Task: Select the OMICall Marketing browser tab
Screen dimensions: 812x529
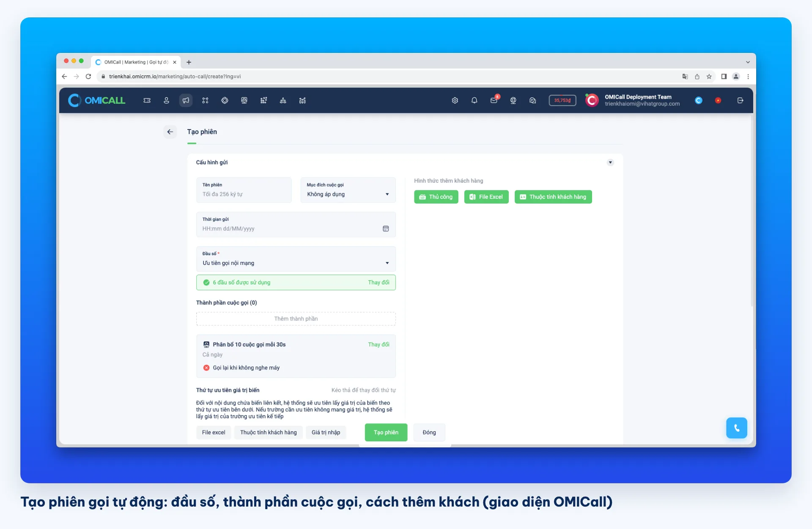Action: pyautogui.click(x=136, y=62)
